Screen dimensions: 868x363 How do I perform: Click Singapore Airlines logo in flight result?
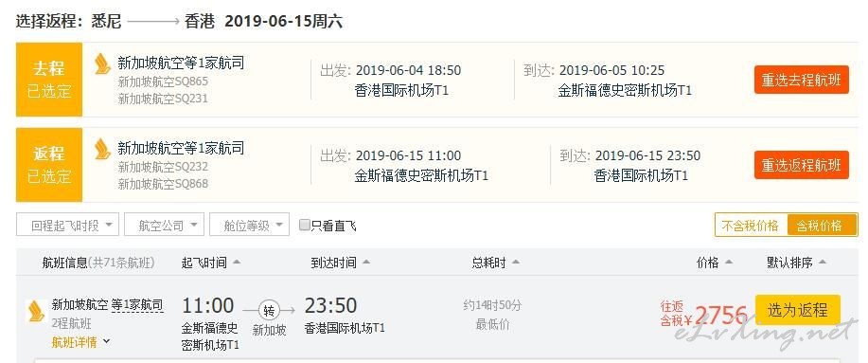36,312
